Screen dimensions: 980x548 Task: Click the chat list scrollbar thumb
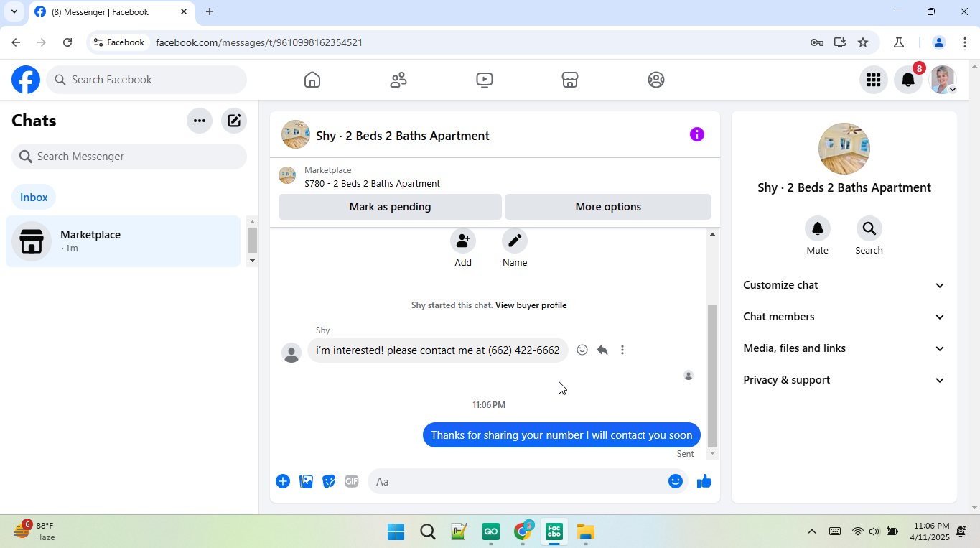coord(252,240)
